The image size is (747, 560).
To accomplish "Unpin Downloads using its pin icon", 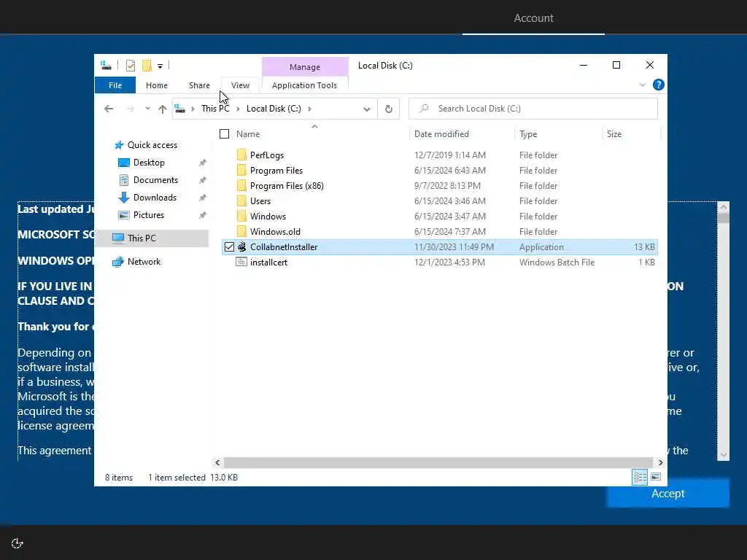I will (x=203, y=198).
